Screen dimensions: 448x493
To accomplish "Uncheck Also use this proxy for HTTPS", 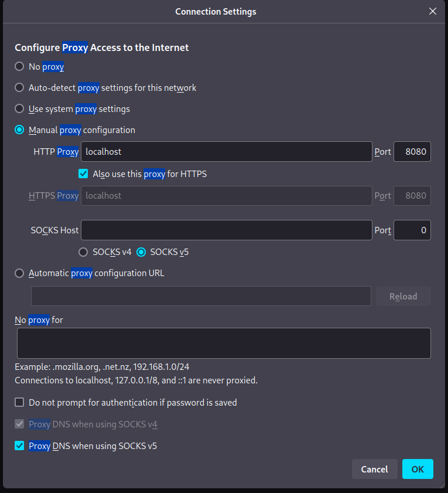I will pos(83,174).
